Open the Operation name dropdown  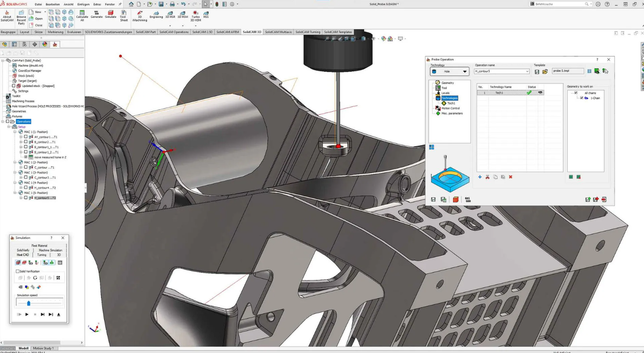527,71
